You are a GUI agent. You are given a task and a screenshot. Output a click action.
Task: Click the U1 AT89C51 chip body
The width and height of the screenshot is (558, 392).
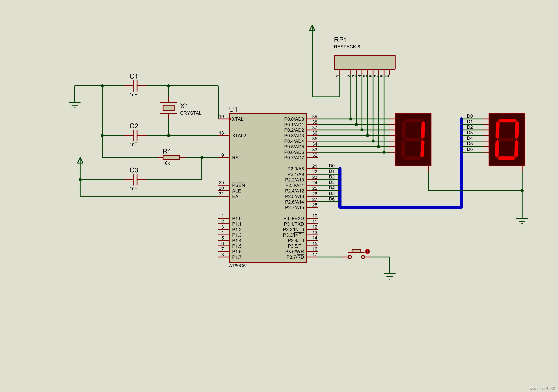(268, 188)
